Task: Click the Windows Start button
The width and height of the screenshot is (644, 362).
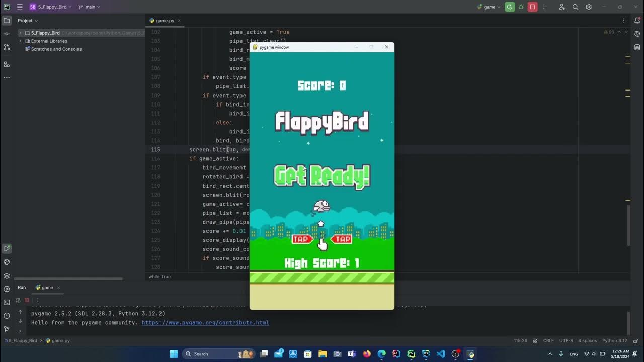Action: (174, 353)
